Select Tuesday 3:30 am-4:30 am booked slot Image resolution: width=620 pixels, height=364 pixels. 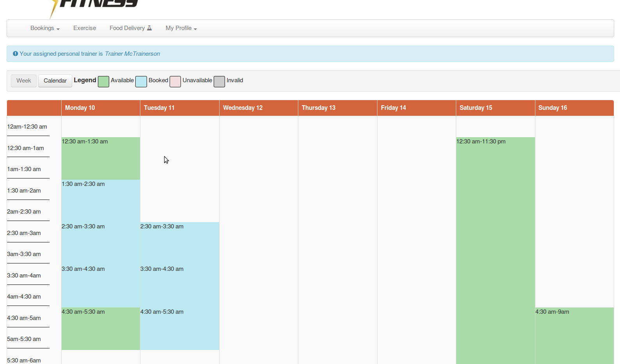click(x=179, y=286)
